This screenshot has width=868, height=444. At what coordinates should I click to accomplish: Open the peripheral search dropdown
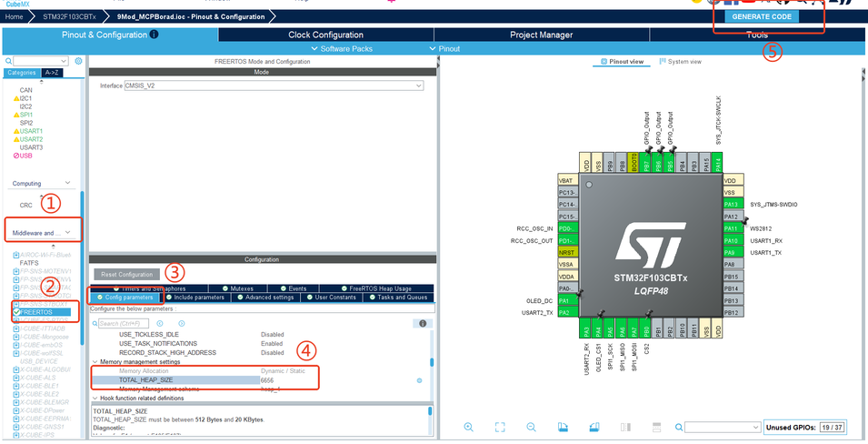(63, 61)
